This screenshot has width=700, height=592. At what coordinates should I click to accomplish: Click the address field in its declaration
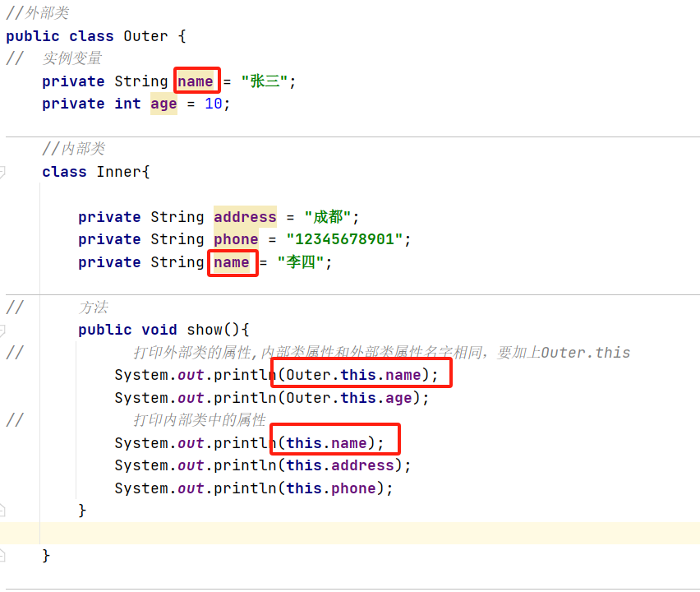coord(245,217)
